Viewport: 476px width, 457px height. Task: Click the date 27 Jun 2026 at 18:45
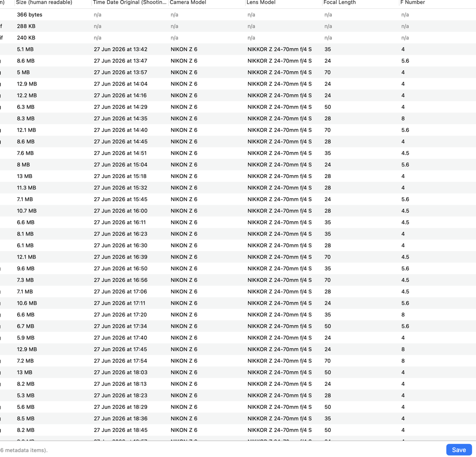click(x=121, y=430)
